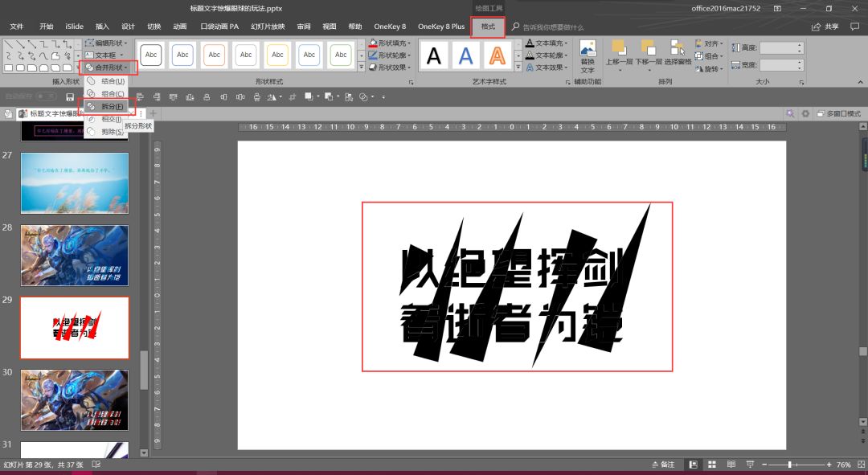This screenshot has width=868, height=475.
Task: Open the 合并形状 merge shapes dropdown
Action: click(x=108, y=68)
